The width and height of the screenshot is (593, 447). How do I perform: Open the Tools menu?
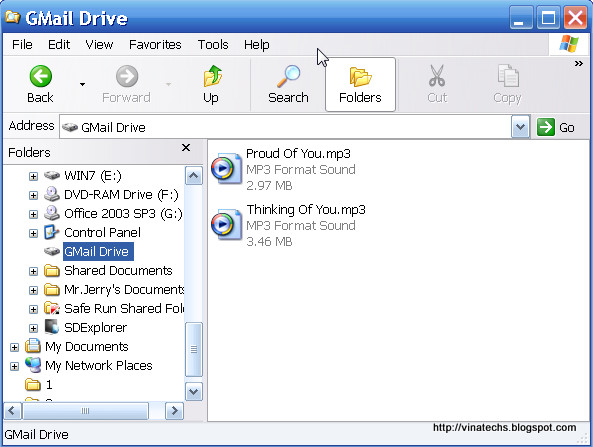coord(213,45)
